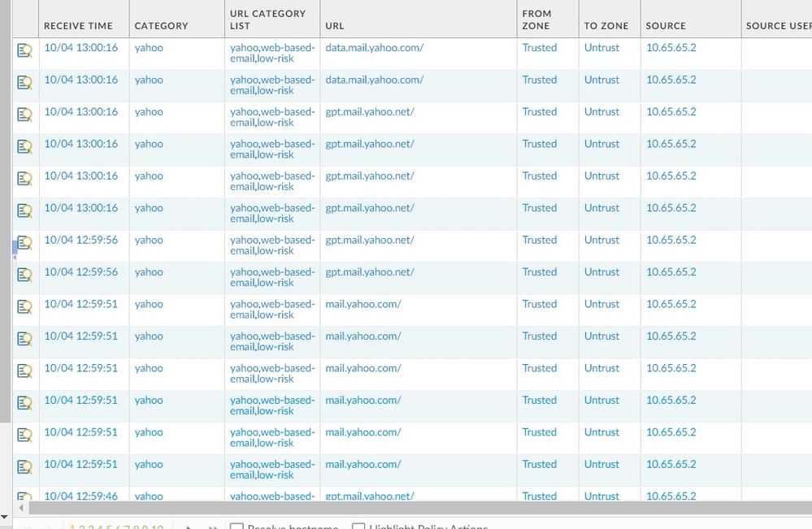Inspect second 12:59:51 mail.yahoo.com entry via magnifier icon

[x=24, y=340]
